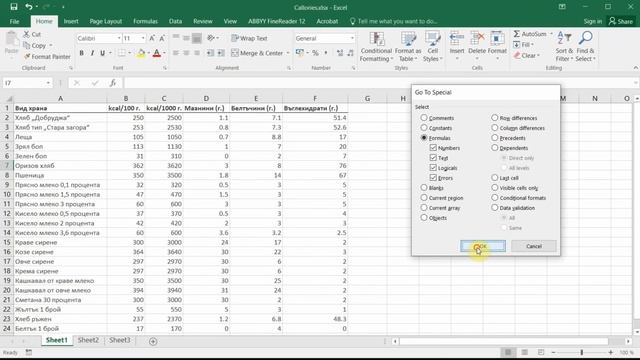This screenshot has height=360, width=640.
Task: Adjust the zoom slider handle
Action: coord(582,352)
